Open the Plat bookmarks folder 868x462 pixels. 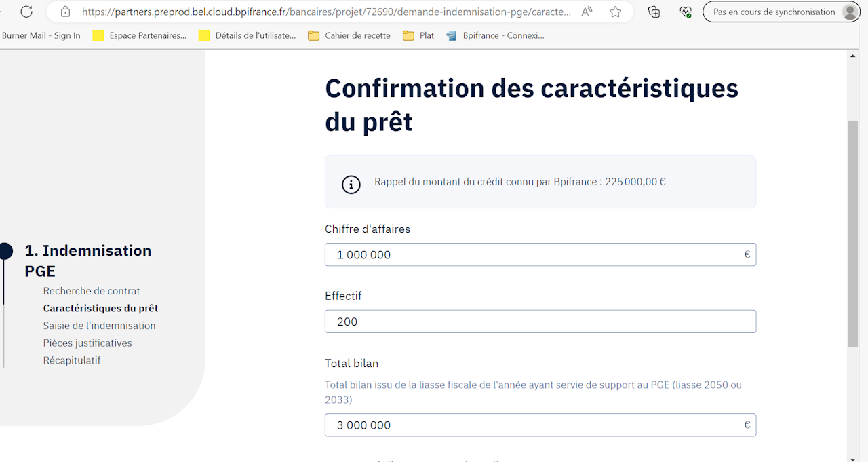tap(418, 35)
